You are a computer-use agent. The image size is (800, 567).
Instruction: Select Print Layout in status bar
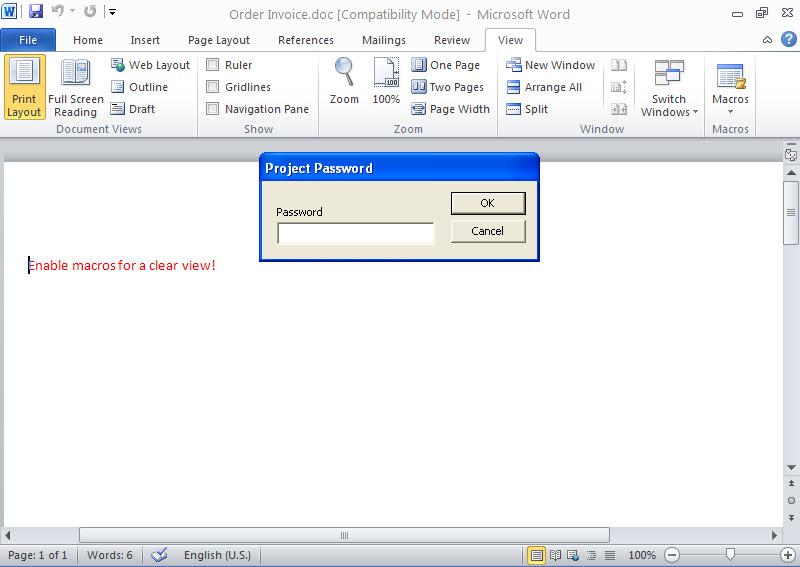click(536, 555)
